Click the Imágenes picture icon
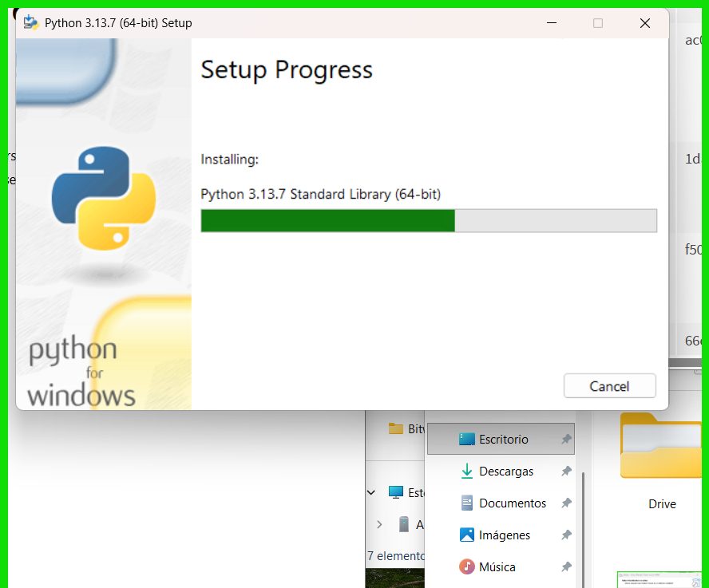Screen dimensions: 709x588 click(467, 535)
